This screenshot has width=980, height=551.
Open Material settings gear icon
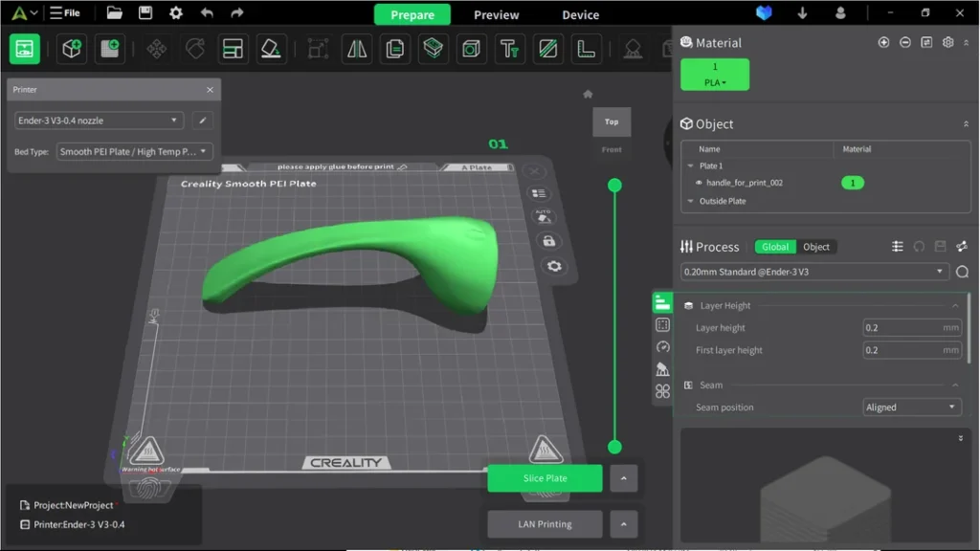coord(948,42)
